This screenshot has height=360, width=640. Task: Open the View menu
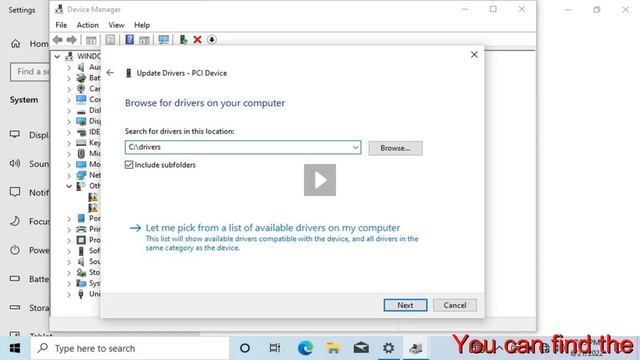click(x=116, y=25)
